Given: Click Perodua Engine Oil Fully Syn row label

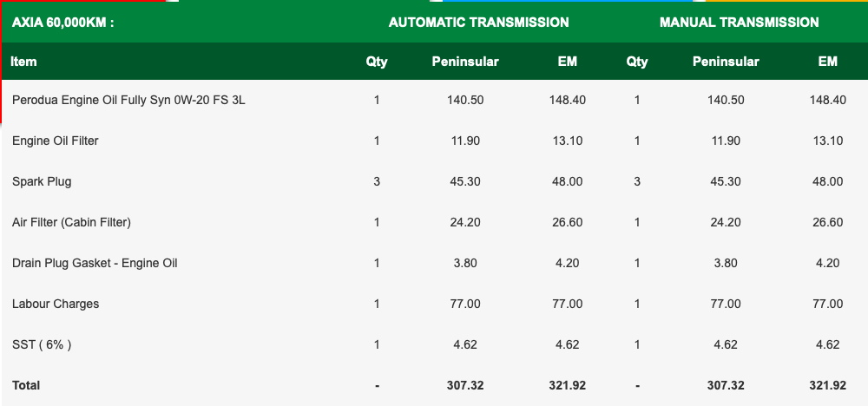Looking at the screenshot, I should 128,100.
